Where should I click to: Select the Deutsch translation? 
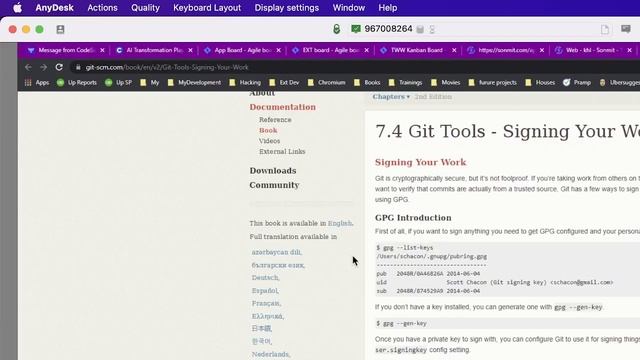[x=265, y=278]
